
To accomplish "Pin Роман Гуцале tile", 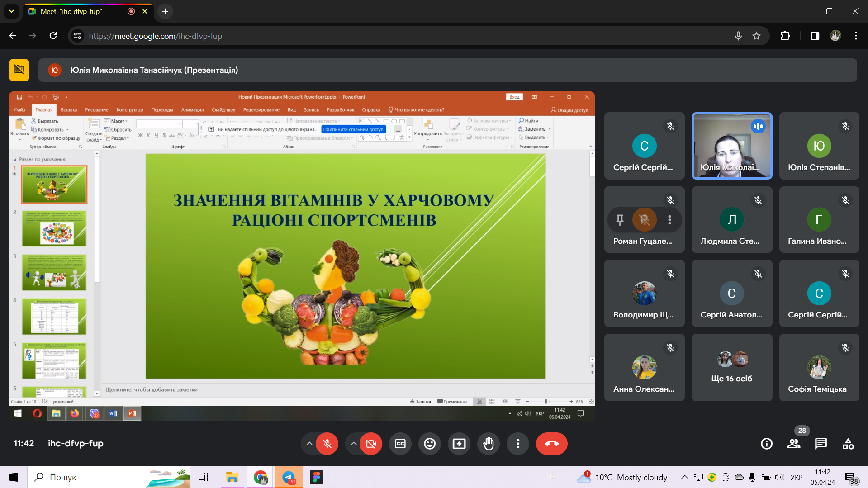I will 620,220.
